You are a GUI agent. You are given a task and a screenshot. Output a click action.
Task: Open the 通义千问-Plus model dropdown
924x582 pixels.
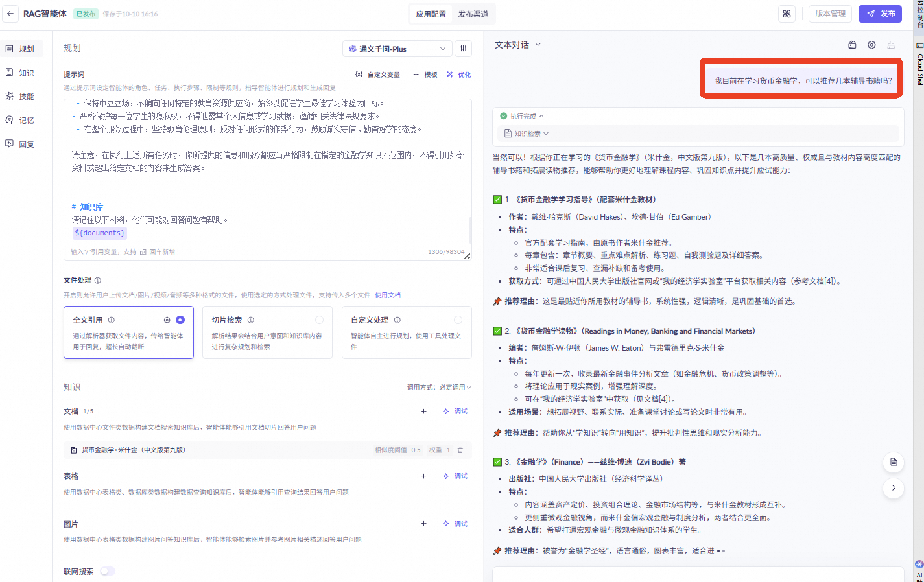(x=397, y=49)
